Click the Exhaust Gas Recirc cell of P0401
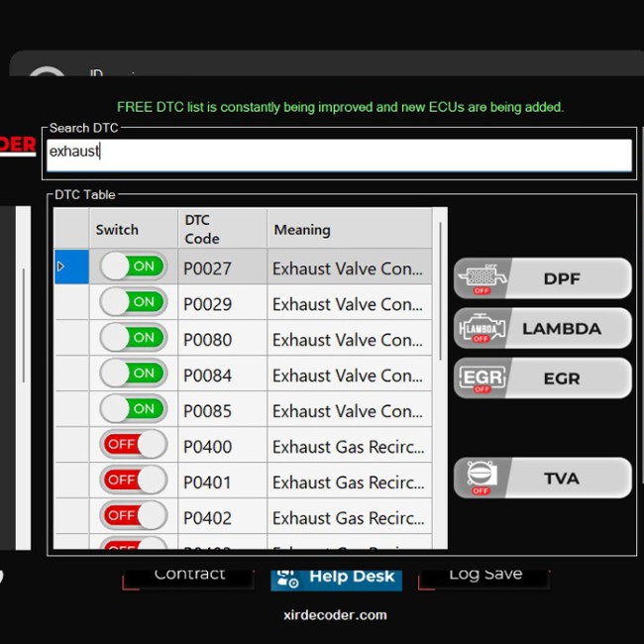644x644 pixels. click(x=350, y=481)
